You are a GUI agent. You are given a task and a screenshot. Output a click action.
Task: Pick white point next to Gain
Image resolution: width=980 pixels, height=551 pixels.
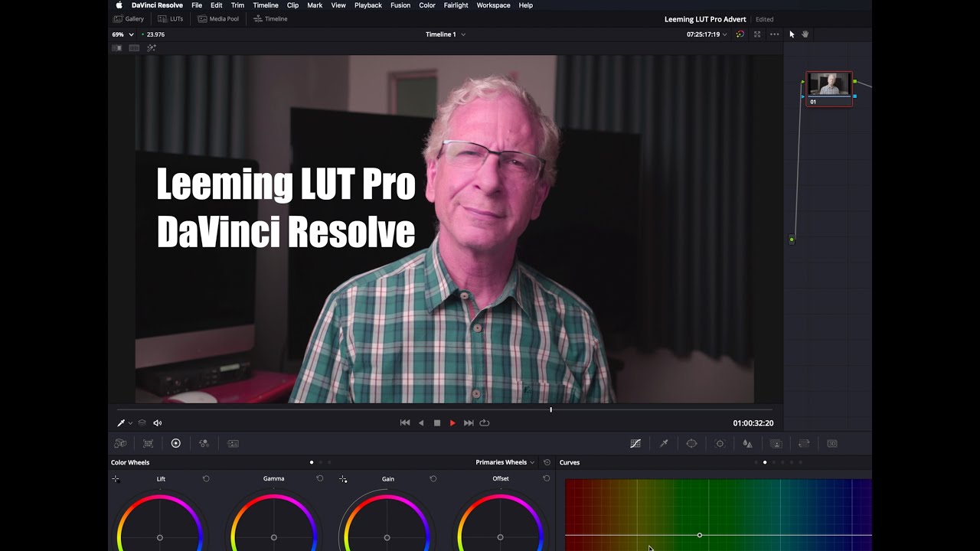[343, 479]
